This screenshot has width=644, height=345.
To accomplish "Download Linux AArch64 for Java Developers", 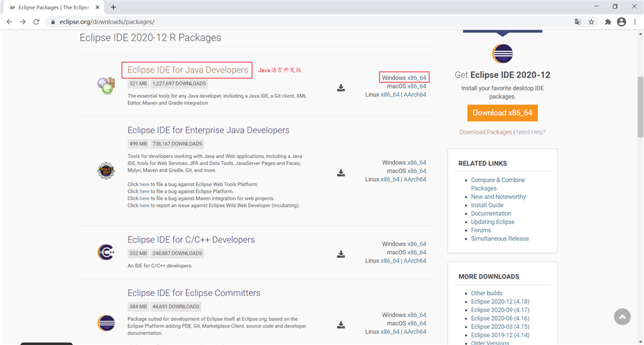I will 415,94.
